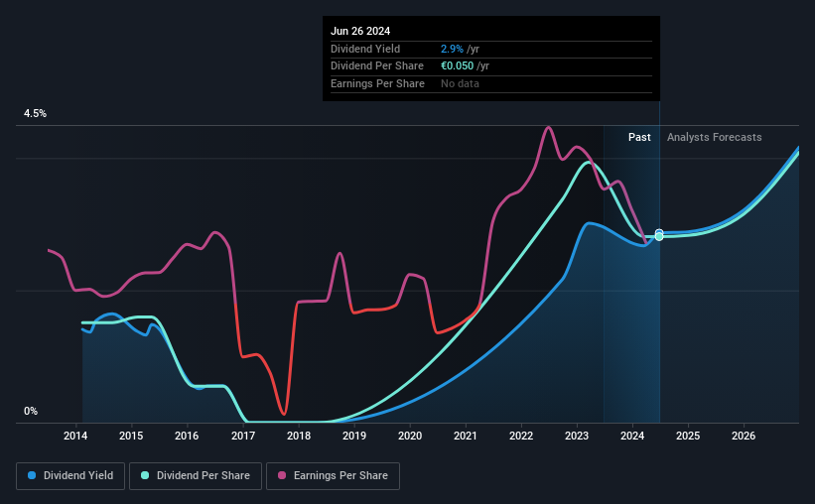Select the 2015 x-axis label
The width and height of the screenshot is (815, 504).
131,436
